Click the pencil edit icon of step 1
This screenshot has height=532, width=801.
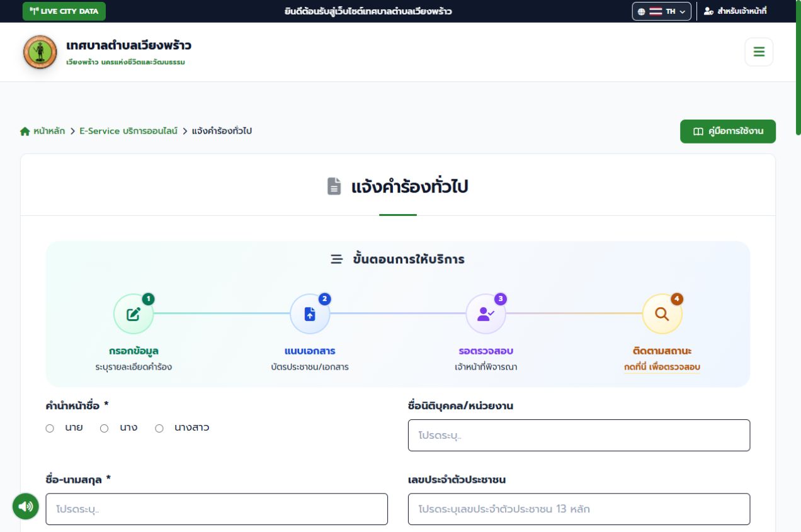point(133,314)
